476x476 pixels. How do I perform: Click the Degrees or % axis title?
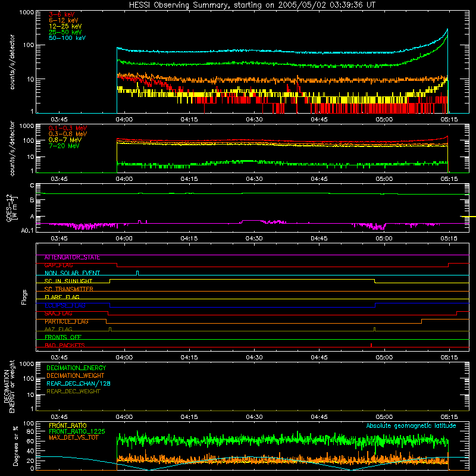tap(15, 446)
